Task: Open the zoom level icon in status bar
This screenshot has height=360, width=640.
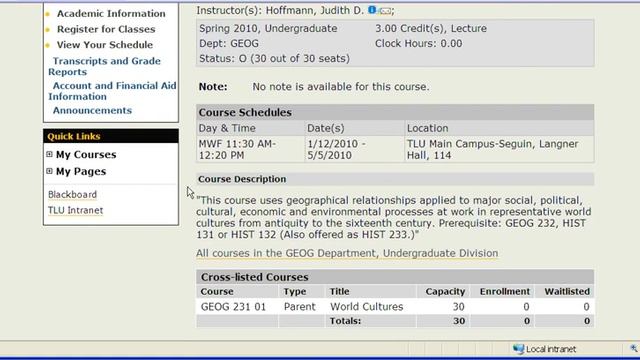Action: tap(633, 349)
